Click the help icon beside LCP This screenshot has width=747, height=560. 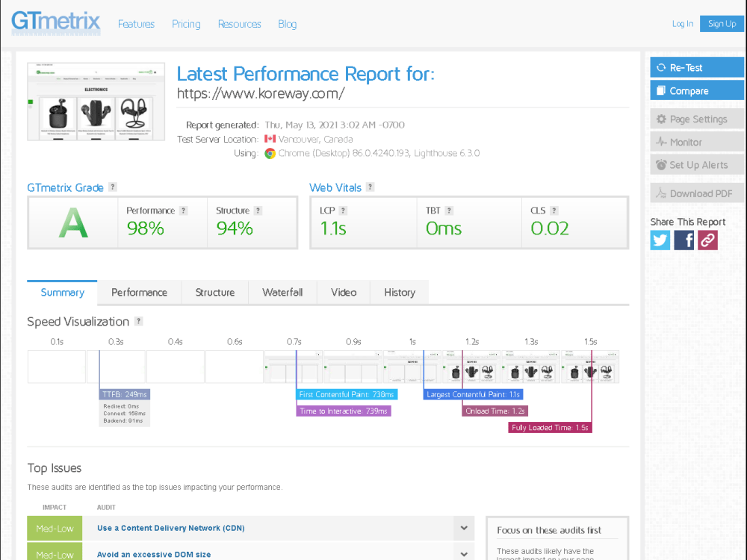tap(343, 211)
